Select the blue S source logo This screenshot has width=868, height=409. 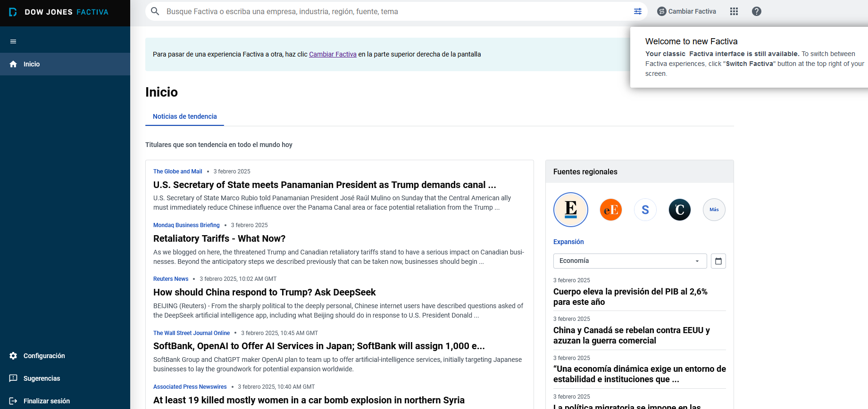click(645, 210)
